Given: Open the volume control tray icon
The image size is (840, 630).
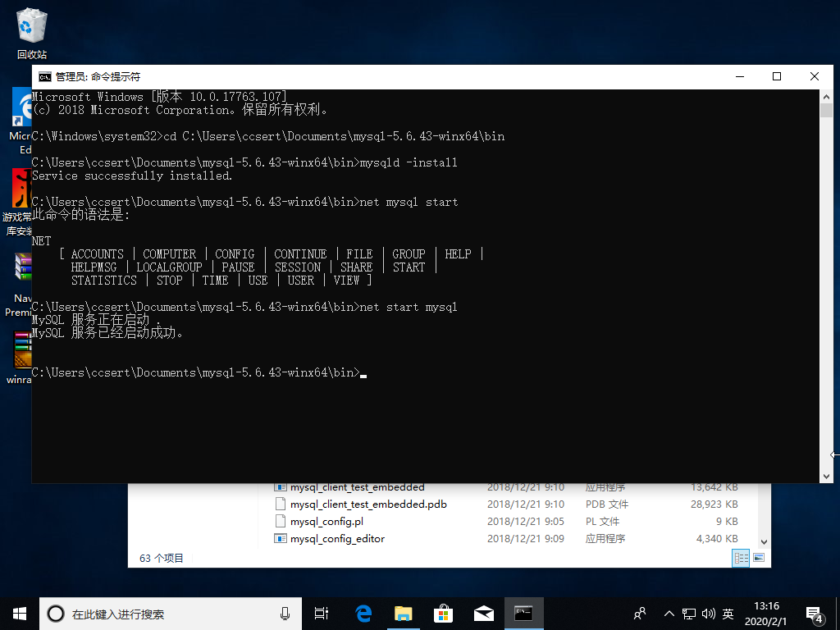Looking at the screenshot, I should point(708,614).
